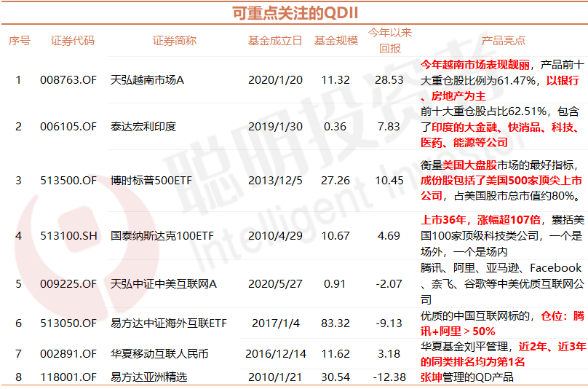This screenshot has width=588, height=389.
Task: Click return value -2.07
Action: click(389, 284)
